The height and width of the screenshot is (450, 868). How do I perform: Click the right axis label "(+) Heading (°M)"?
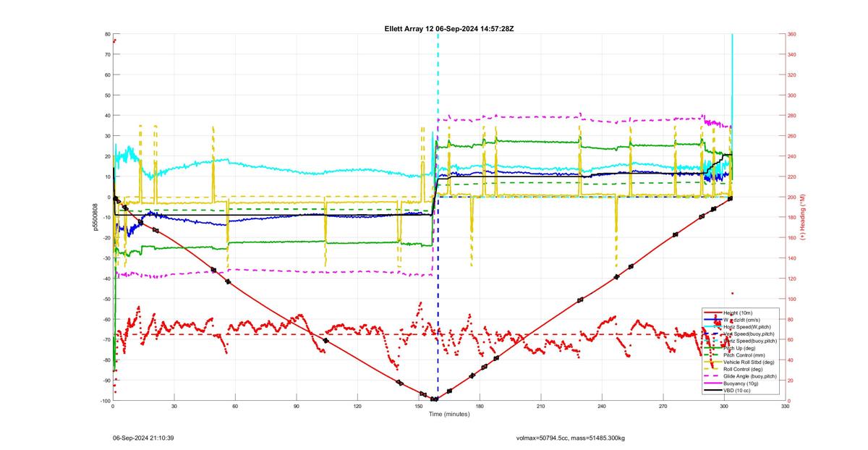[x=803, y=217]
